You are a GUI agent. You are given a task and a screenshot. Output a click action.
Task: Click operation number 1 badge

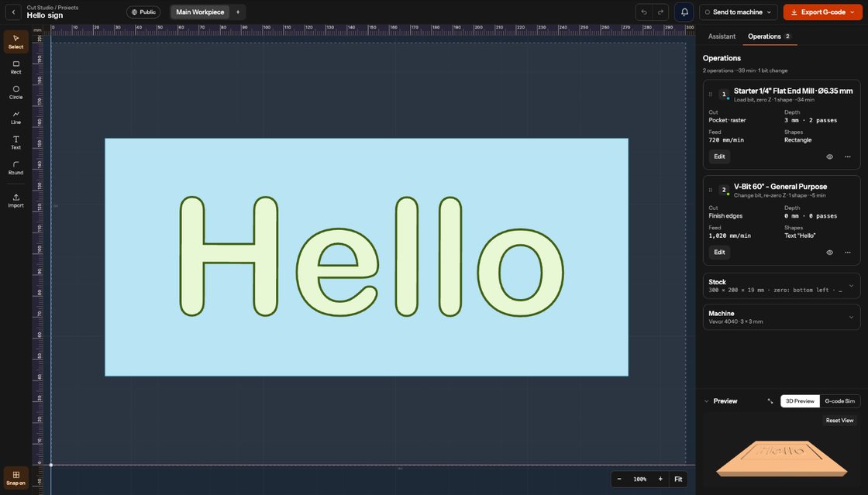point(724,94)
